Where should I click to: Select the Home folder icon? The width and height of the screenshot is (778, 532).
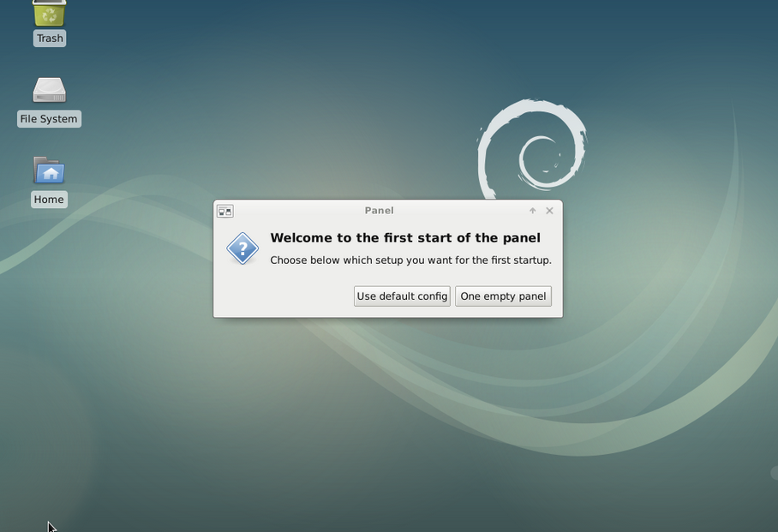(x=49, y=171)
